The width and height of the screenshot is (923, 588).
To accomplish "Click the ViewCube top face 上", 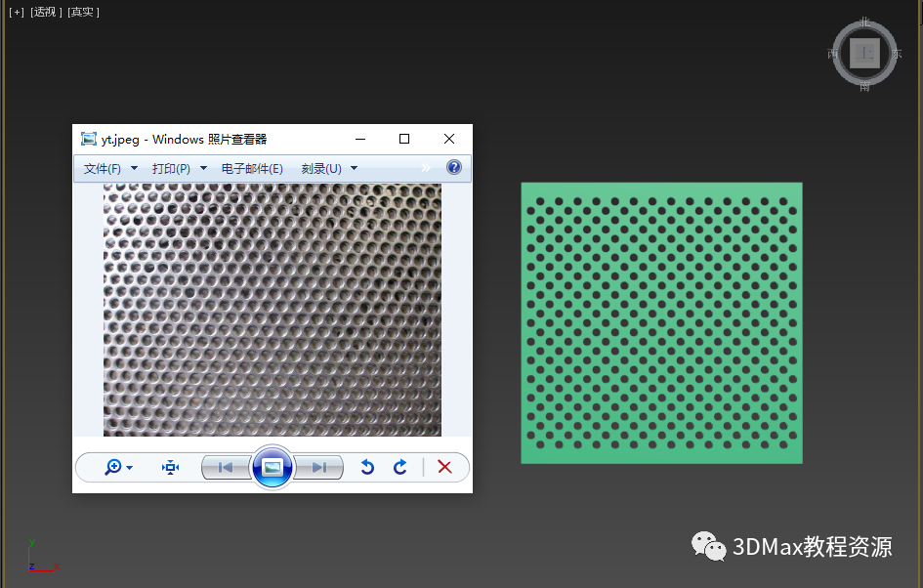I will 864,54.
